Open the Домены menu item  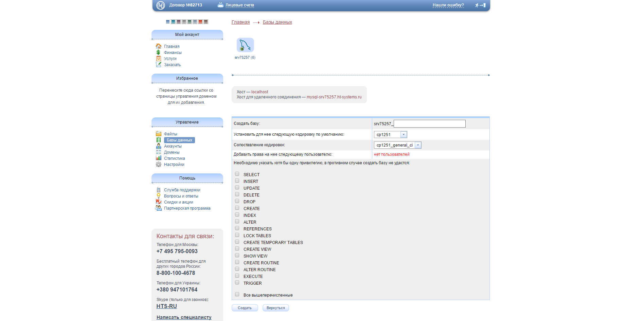click(172, 152)
